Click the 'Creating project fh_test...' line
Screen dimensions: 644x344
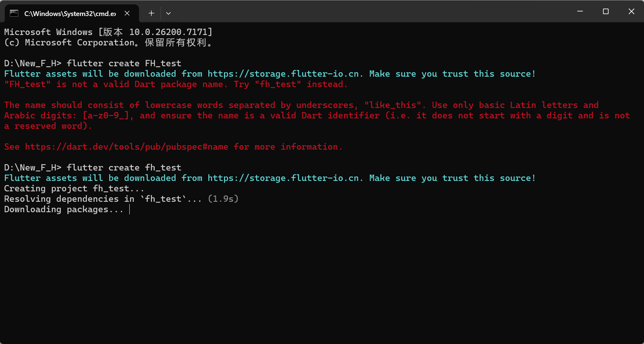click(74, 188)
